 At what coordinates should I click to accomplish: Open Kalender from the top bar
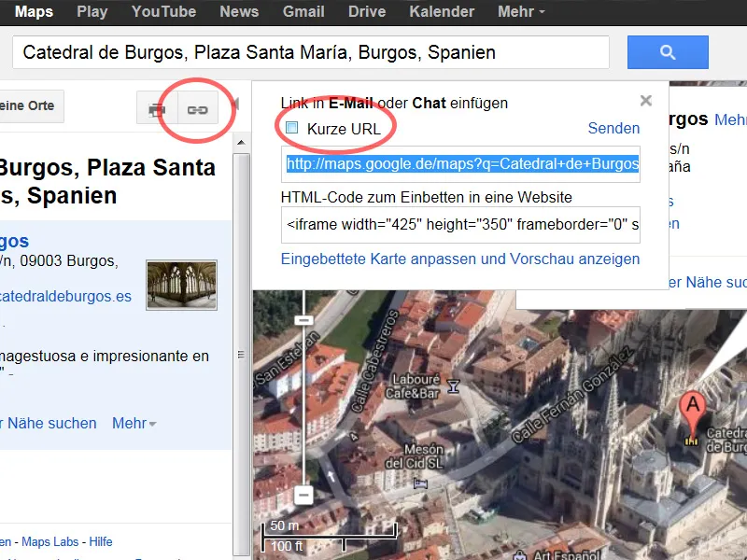(442, 11)
